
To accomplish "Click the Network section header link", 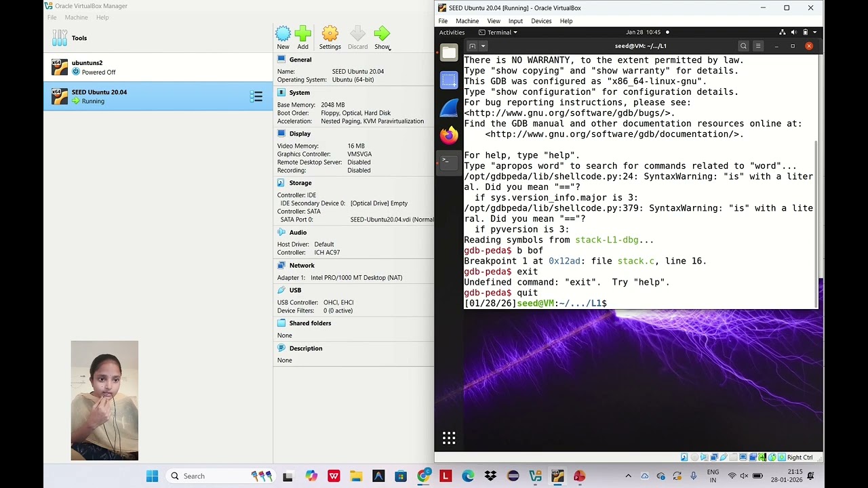I will tap(302, 266).
